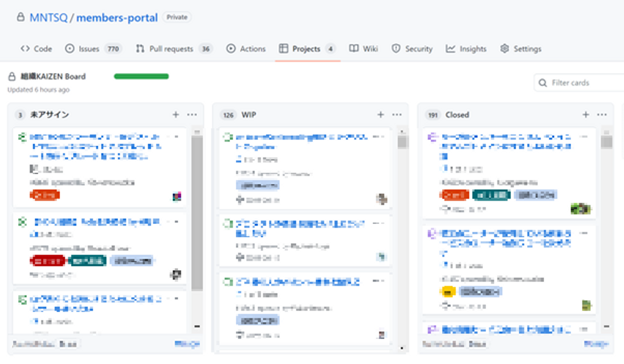Click open-issue icon on second 未アサイン card

pos(22,222)
